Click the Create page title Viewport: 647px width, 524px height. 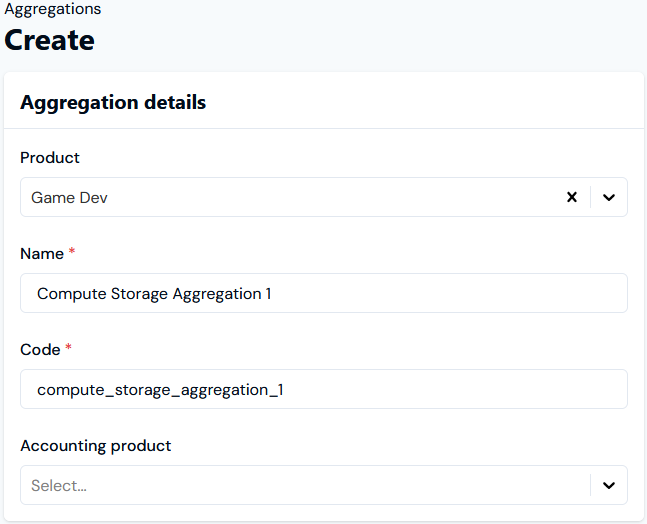click(x=50, y=40)
